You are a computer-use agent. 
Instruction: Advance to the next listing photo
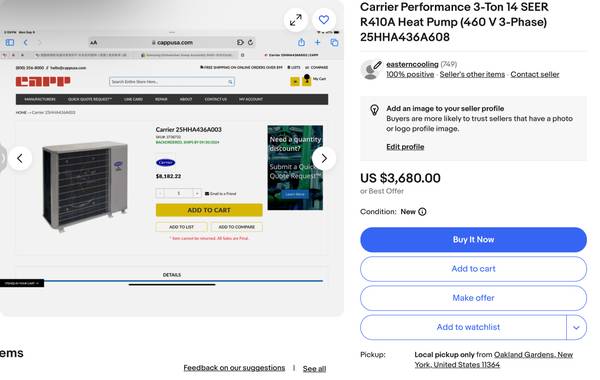[324, 158]
